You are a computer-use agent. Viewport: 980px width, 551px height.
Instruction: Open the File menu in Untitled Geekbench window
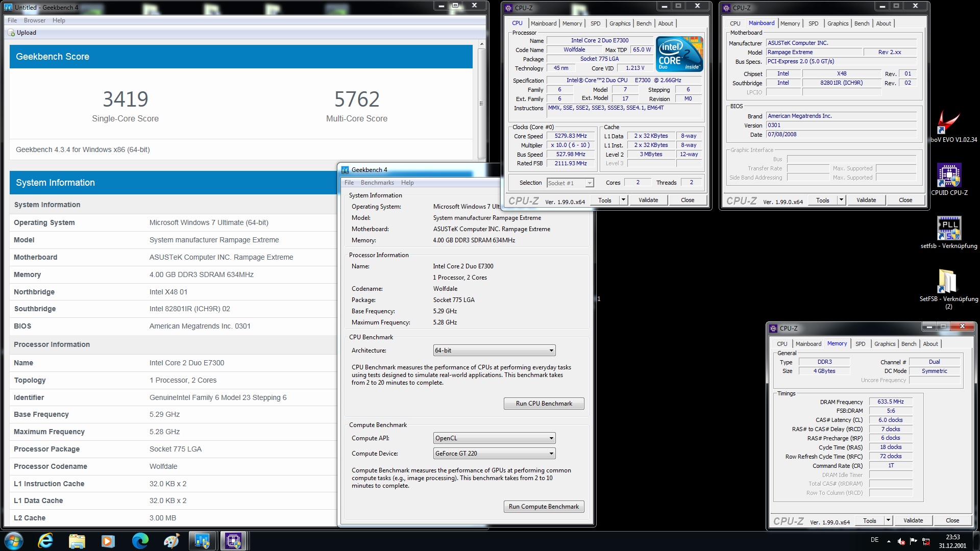point(12,20)
